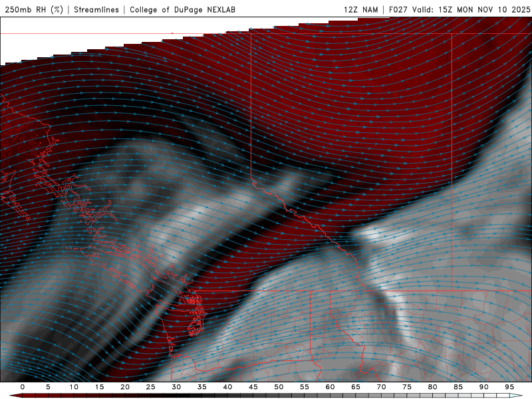Image resolution: width=532 pixels, height=399 pixels.
Task: Click the '250mb RH (%)' title text
Action: [x=34, y=9]
